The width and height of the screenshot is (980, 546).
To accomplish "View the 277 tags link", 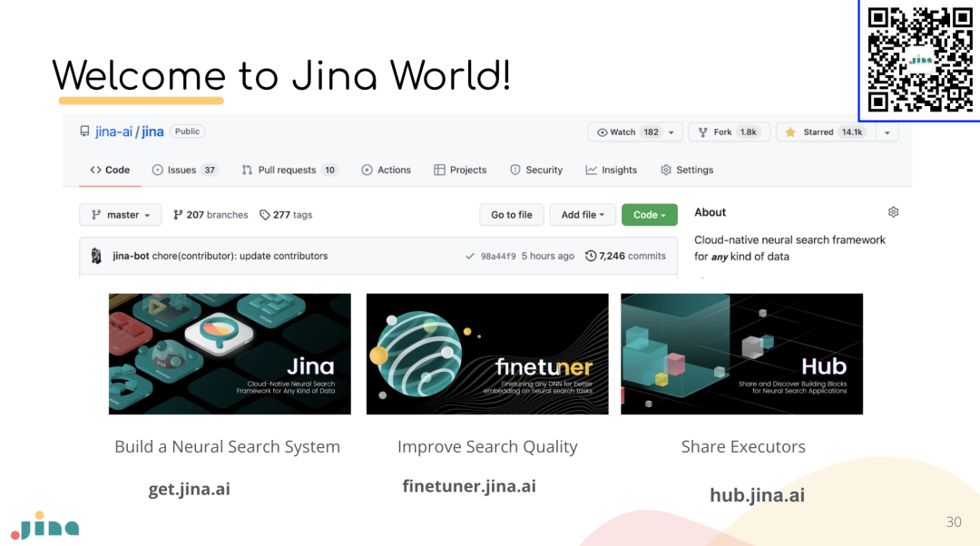I will [x=286, y=215].
